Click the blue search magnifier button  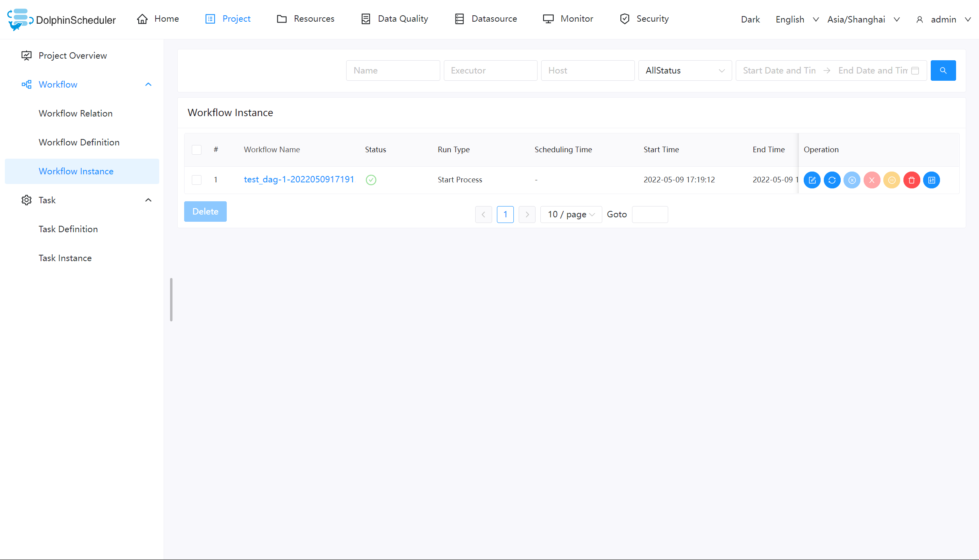point(943,71)
